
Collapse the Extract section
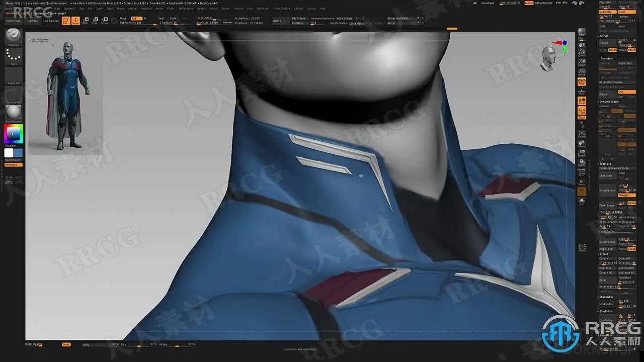604,36
